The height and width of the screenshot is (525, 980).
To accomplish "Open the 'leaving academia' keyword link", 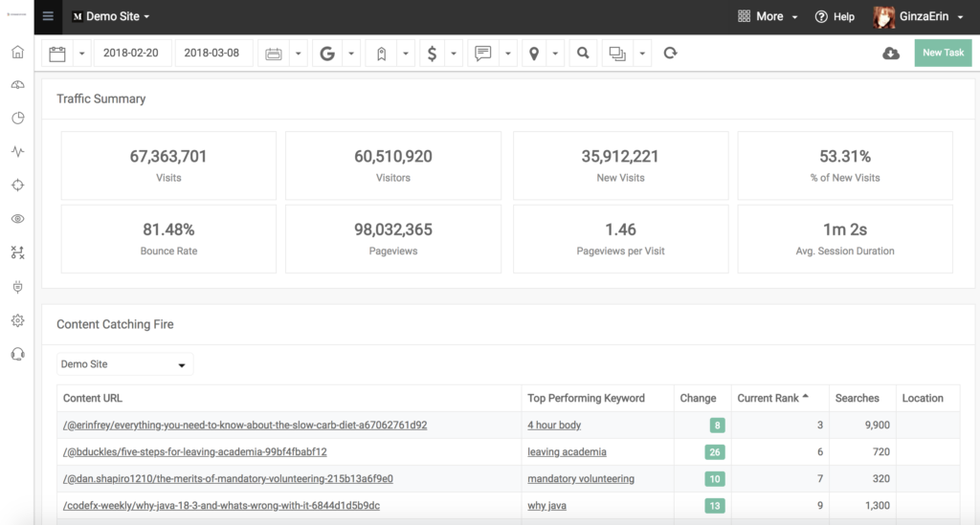I will (567, 451).
